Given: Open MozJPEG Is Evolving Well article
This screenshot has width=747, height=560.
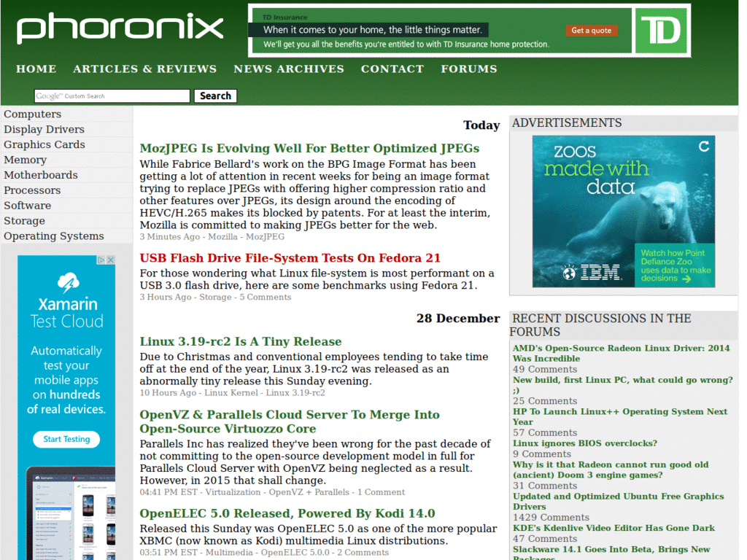Looking at the screenshot, I should pos(309,149).
